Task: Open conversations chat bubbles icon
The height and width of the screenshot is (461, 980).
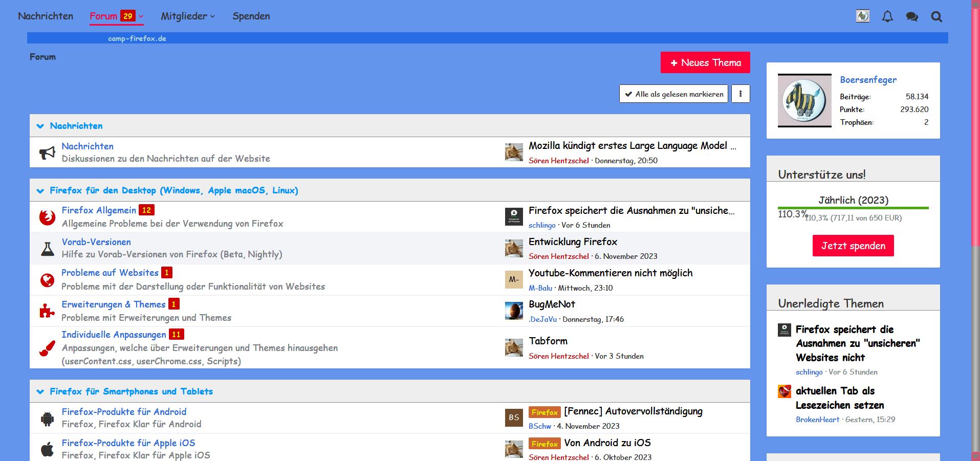Action: click(912, 16)
